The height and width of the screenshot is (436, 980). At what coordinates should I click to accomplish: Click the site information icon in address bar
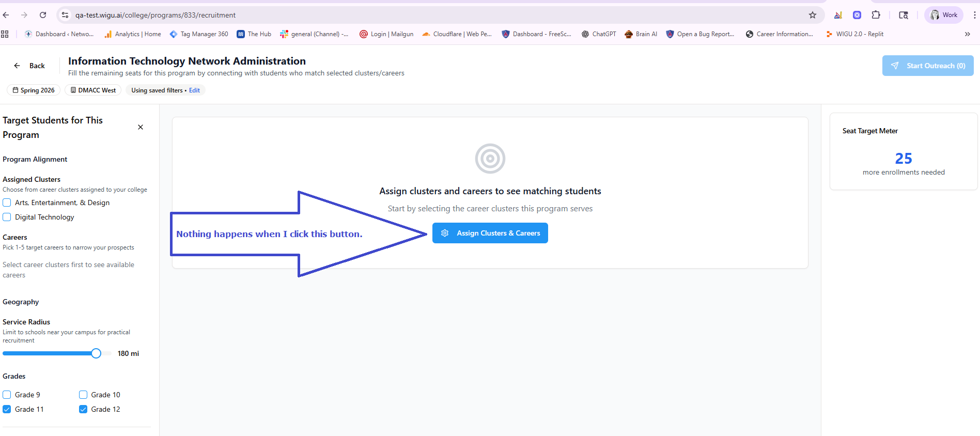[x=65, y=15]
